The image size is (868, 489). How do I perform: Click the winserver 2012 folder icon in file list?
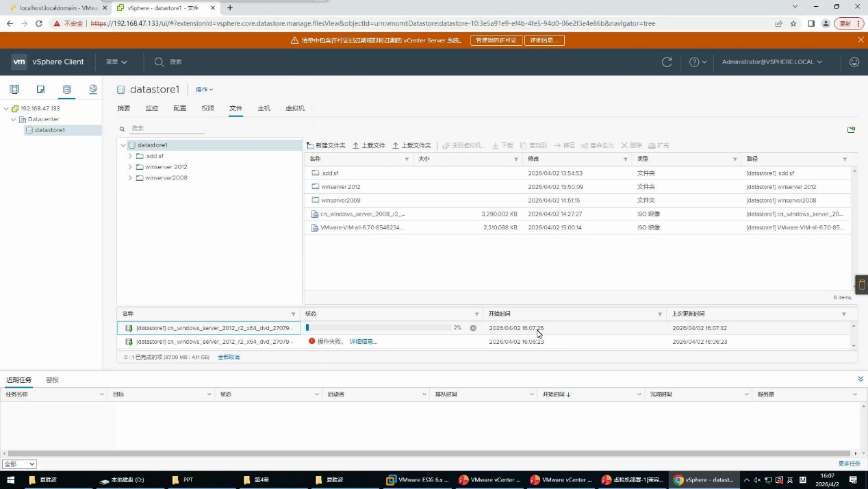point(316,186)
